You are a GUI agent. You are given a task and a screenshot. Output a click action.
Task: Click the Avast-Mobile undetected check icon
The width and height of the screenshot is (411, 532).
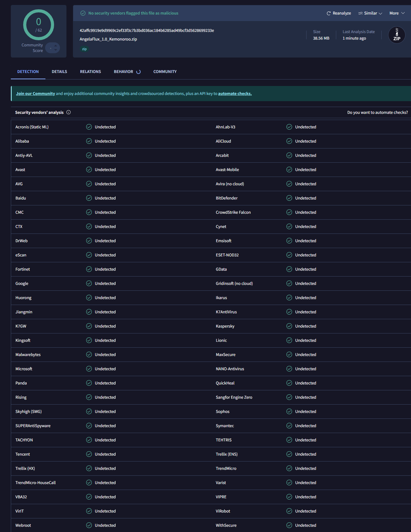[x=289, y=169]
